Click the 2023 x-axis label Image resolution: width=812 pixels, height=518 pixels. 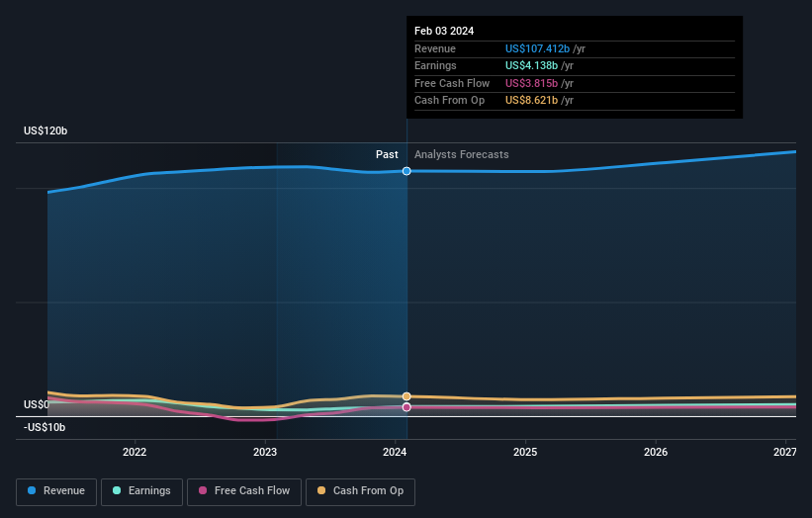265,453
